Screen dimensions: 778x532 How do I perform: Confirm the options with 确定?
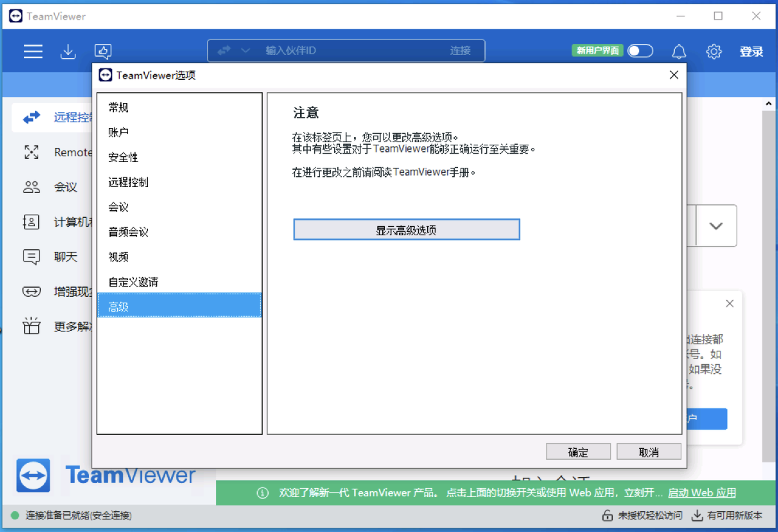(578, 452)
